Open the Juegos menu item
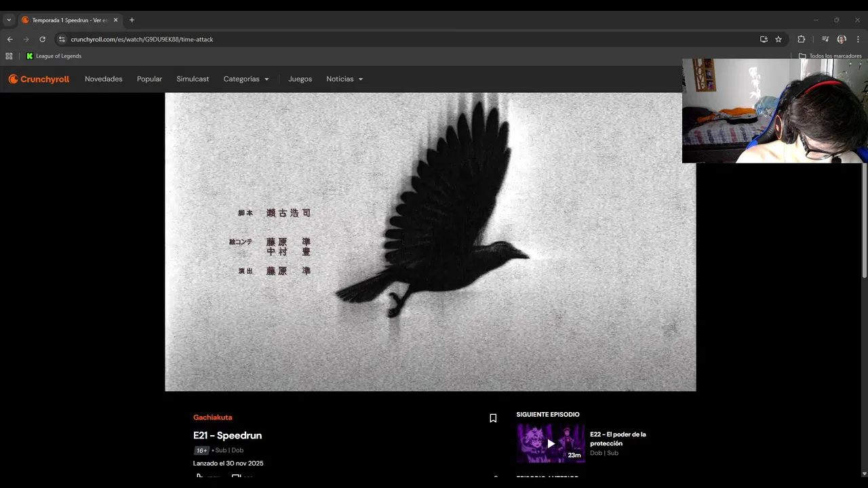The width and height of the screenshot is (868, 488). (300, 79)
